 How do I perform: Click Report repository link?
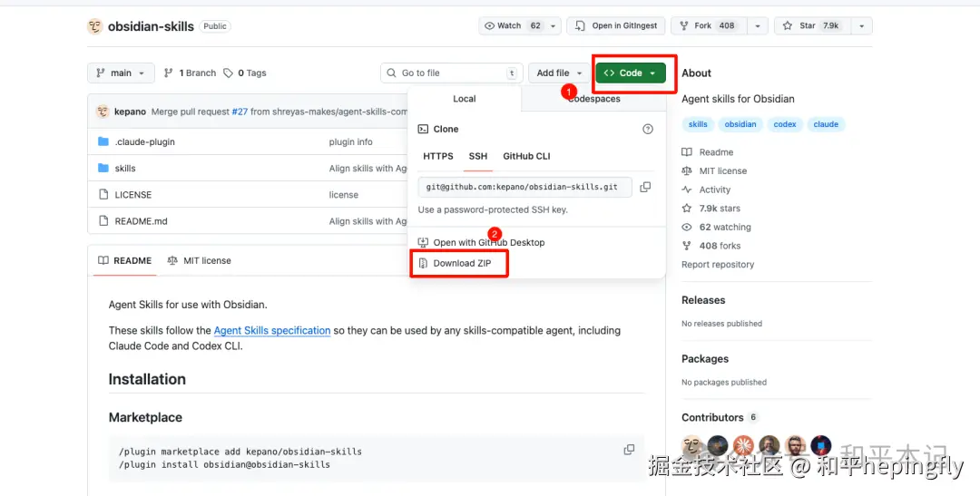click(718, 265)
